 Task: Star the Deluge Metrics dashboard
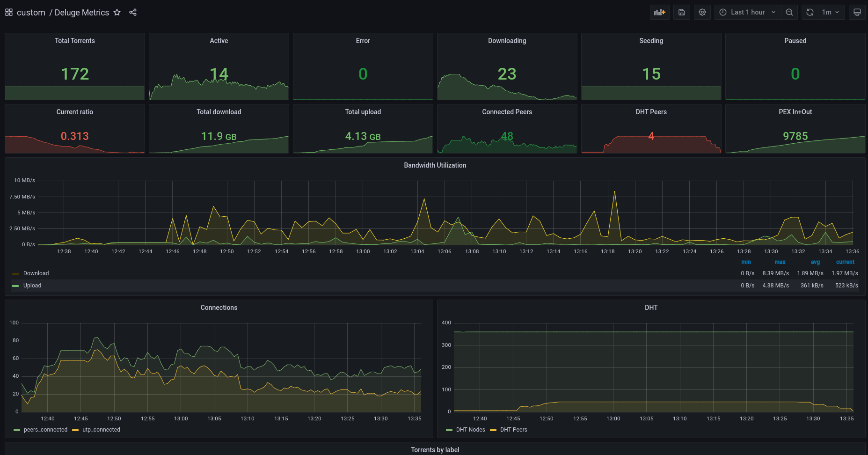pyautogui.click(x=117, y=12)
